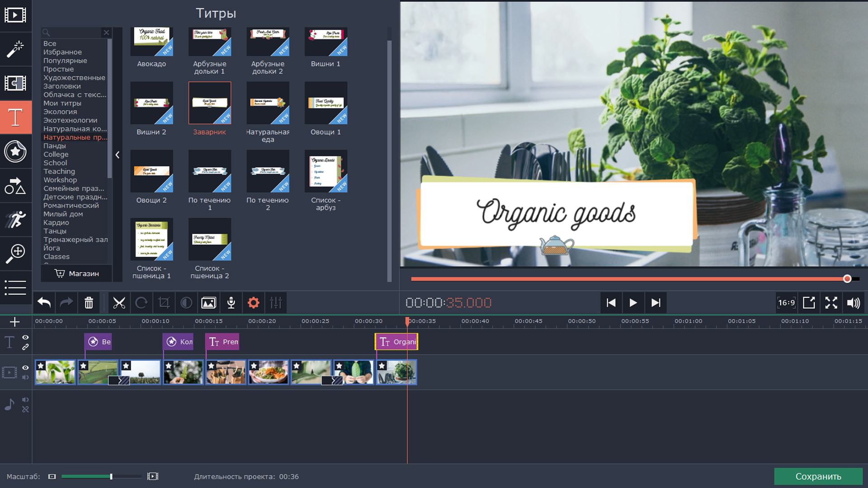Open Clip properties gear icon
Viewport: 868px width, 488px height.
(254, 303)
